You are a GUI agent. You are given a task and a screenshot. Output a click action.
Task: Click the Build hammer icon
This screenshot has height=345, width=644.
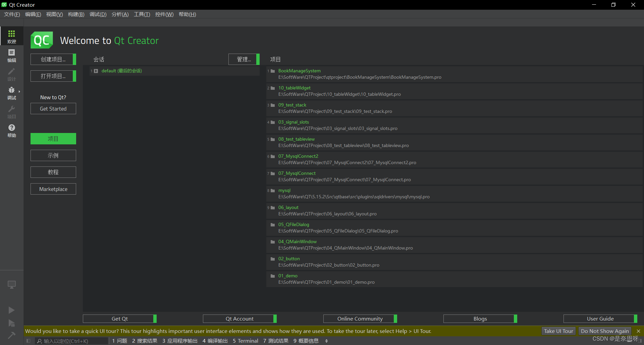(x=11, y=335)
